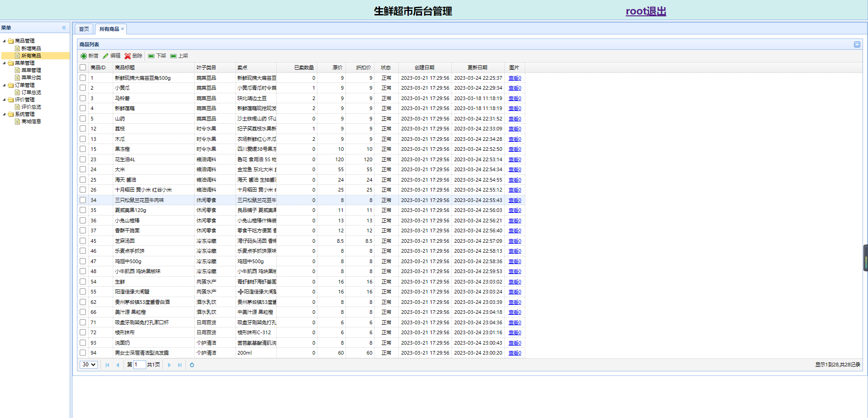Refresh the product list grid
This screenshot has height=418, width=868.
[x=192, y=365]
